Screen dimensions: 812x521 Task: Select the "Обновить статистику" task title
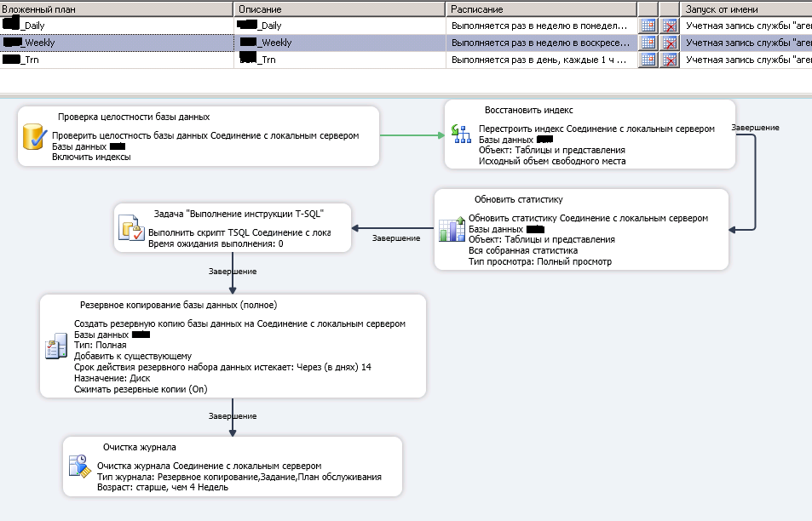tap(518, 199)
